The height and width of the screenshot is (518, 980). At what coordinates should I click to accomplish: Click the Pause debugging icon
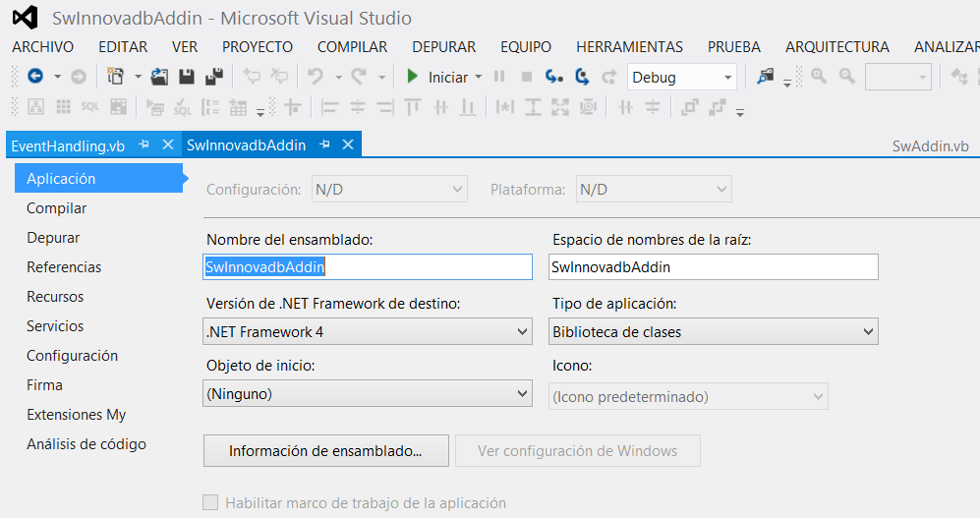(x=498, y=77)
